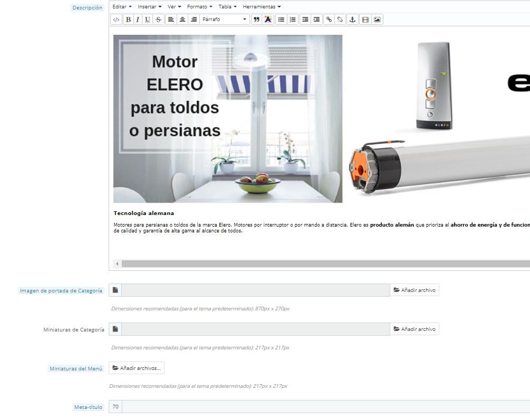Click the editor's horizontal scrollbar

tap(326, 263)
